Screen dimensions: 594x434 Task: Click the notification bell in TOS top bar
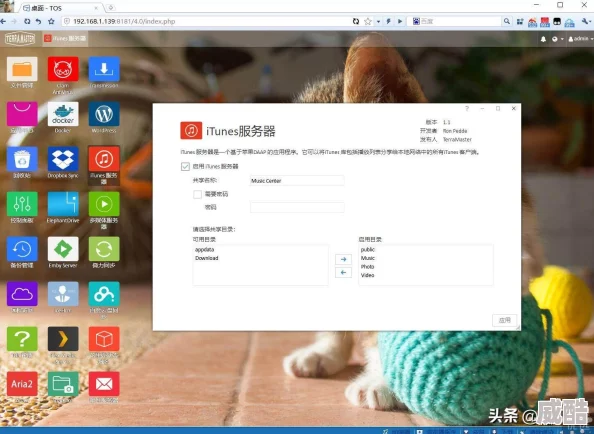pos(543,39)
